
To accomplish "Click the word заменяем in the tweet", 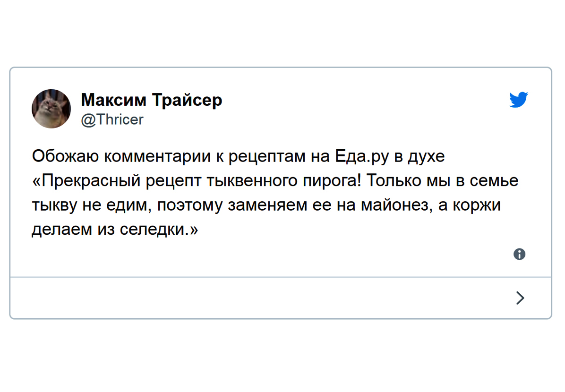I will [267, 205].
